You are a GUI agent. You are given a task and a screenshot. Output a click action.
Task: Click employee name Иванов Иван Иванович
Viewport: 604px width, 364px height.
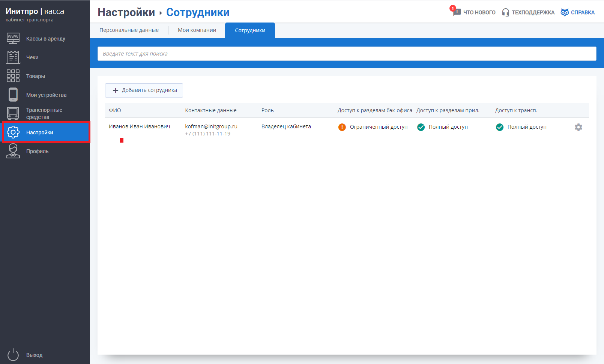140,126
